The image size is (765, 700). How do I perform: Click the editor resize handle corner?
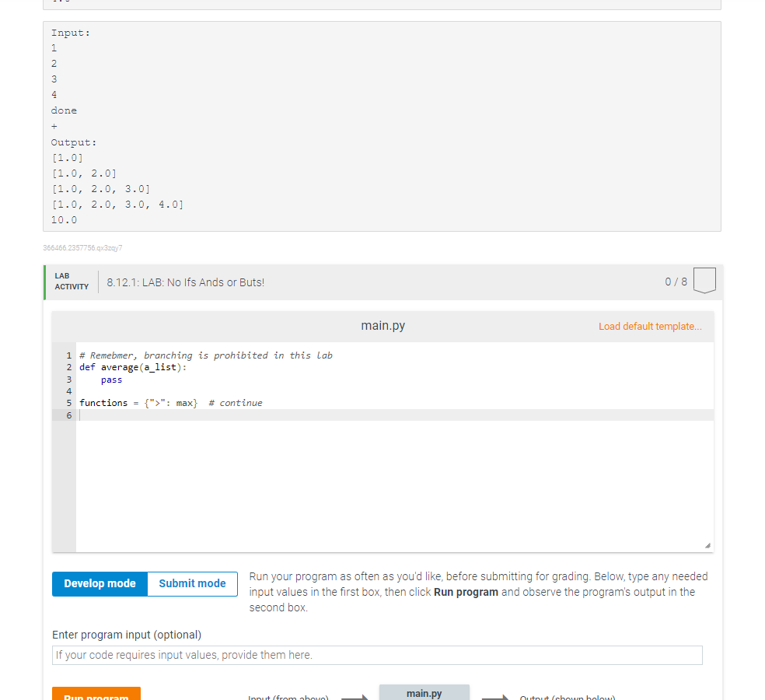(x=707, y=546)
